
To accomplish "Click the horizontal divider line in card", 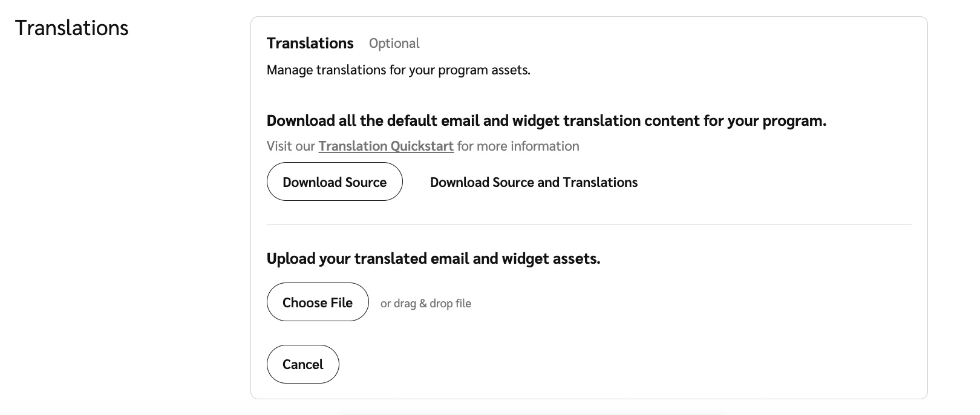I will pyautogui.click(x=589, y=224).
